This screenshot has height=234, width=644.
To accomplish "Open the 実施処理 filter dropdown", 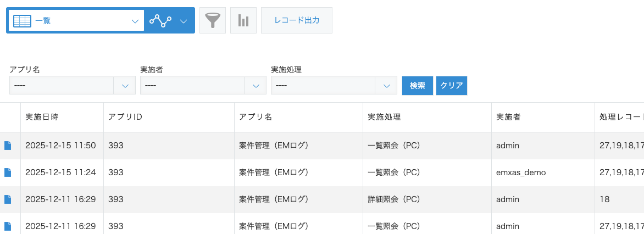I will 386,86.
